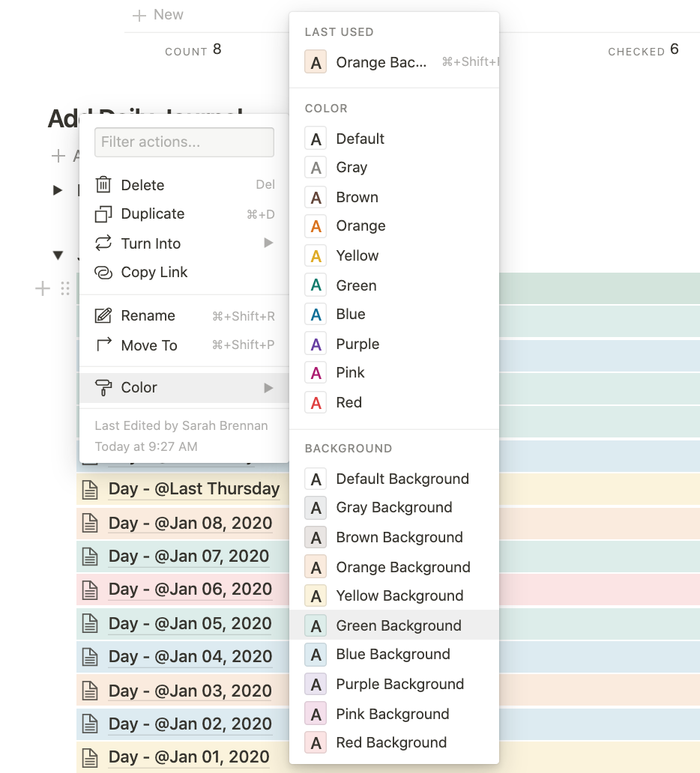The image size is (700, 773).
Task: Apply Yellow text color
Action: click(394, 255)
